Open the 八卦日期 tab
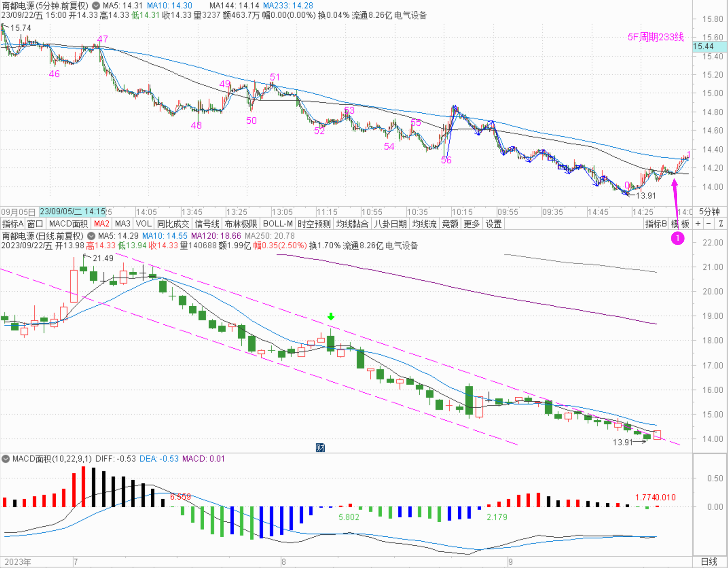Viewport: 728px width, 568px height. [x=390, y=224]
